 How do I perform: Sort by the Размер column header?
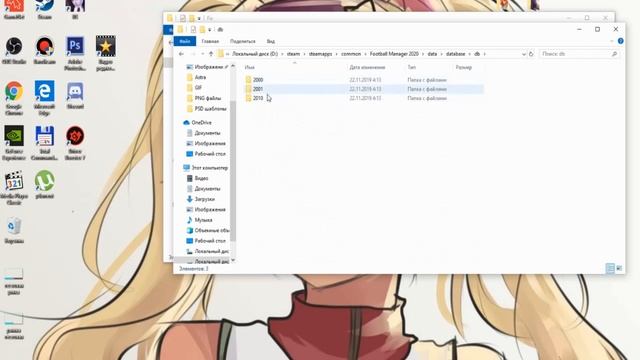464,67
